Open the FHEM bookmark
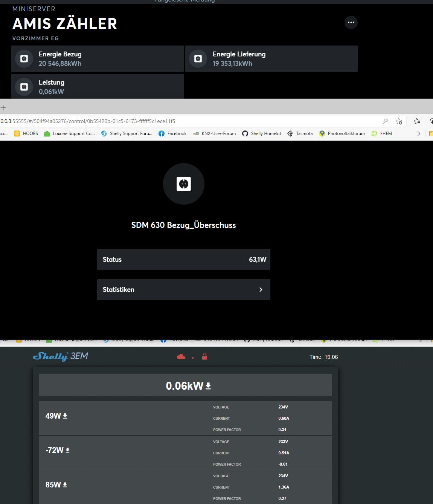 click(x=382, y=134)
